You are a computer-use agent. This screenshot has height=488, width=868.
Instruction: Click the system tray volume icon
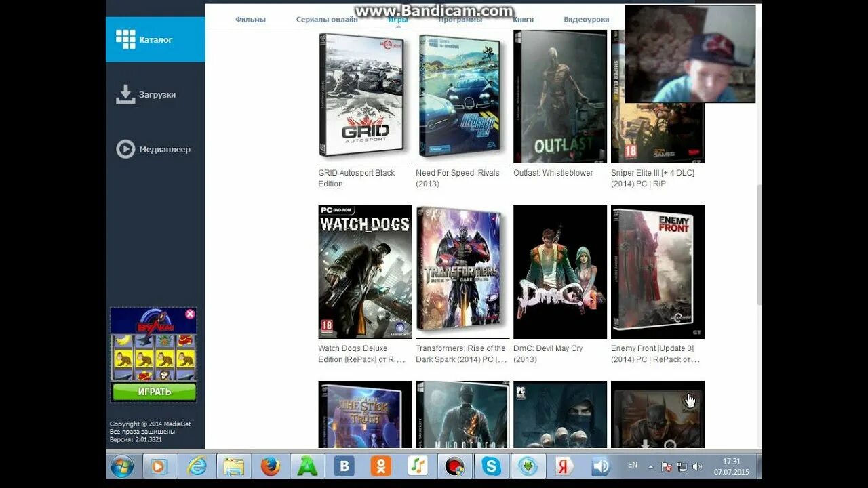697,467
